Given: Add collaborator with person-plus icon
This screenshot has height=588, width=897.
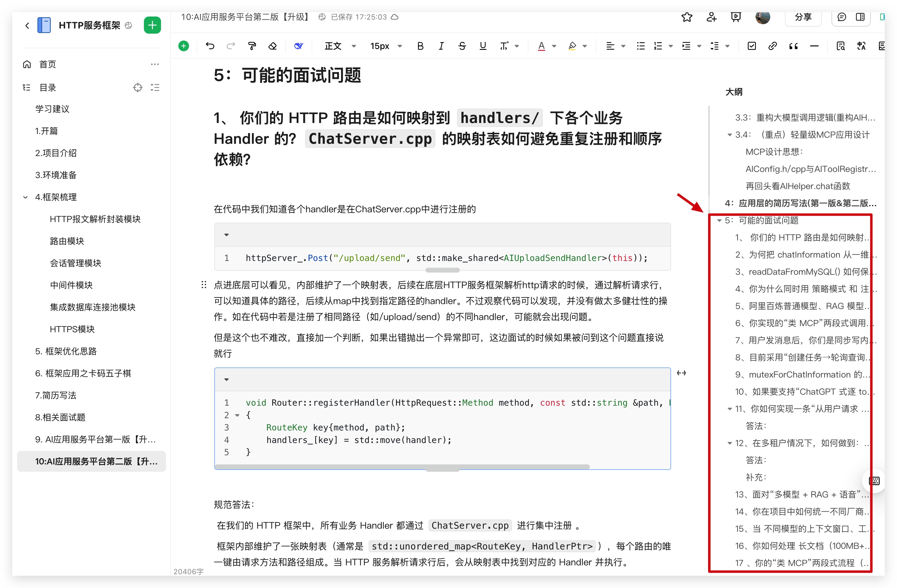Looking at the screenshot, I should coord(711,17).
